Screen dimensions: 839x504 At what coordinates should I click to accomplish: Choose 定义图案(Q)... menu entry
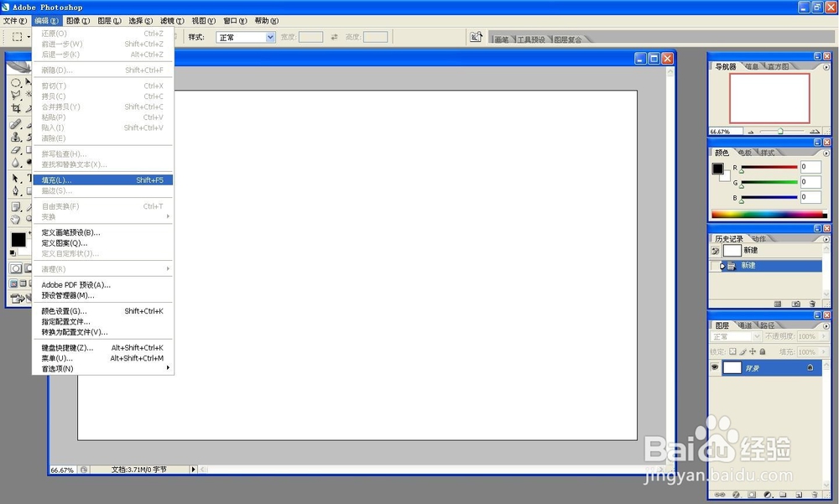click(102, 243)
